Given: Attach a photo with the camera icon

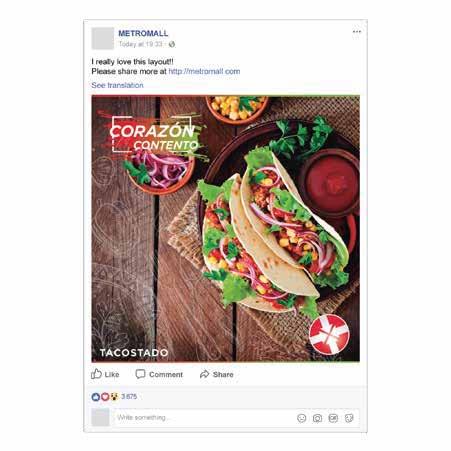Looking at the screenshot, I should pyautogui.click(x=317, y=418).
